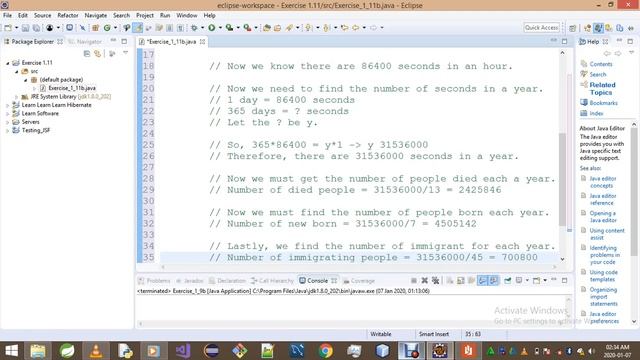Open Organizing import statements help link
The height and width of the screenshot is (360, 640).
603,297
